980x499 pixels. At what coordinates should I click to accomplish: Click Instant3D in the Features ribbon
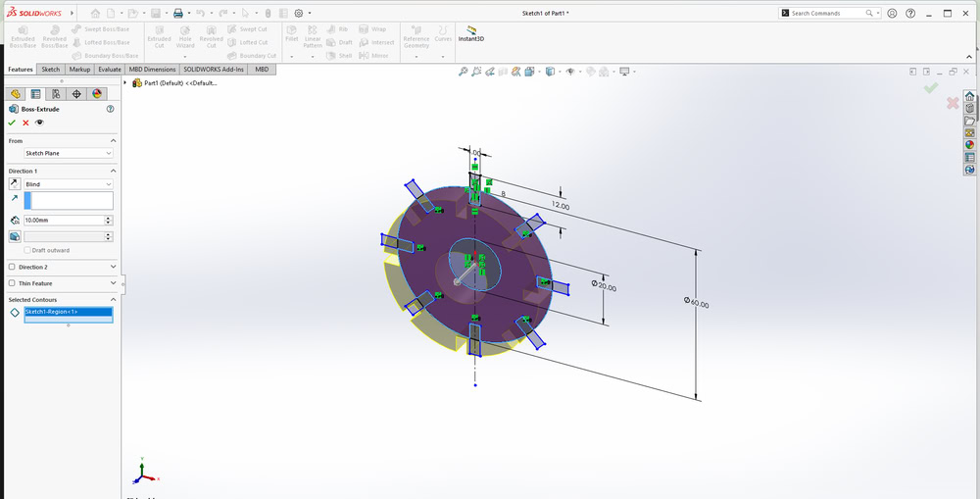coord(471,33)
